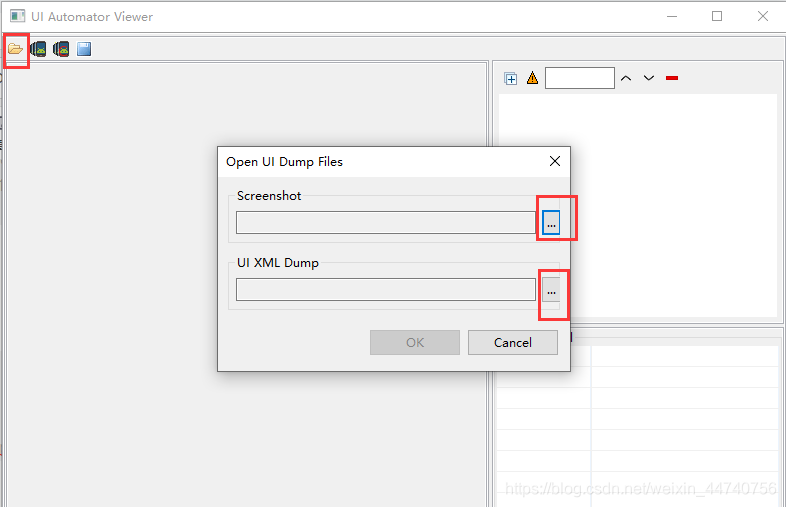Click the UI Automator Viewer app icon
786x507 pixels.
[18, 16]
